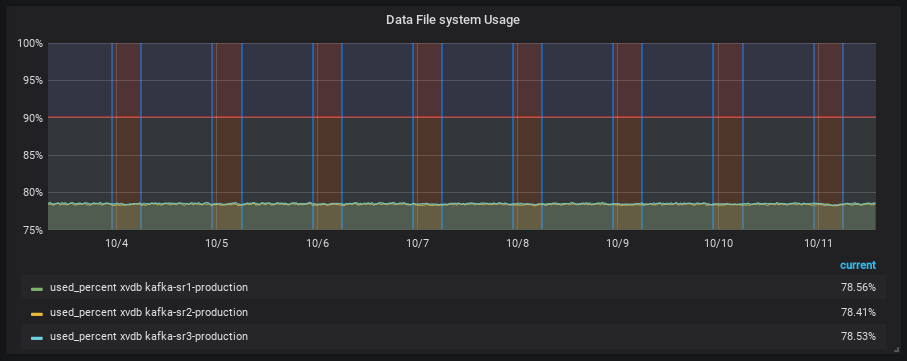Click the 10/8 x-axis date label
The width and height of the screenshot is (907, 361).
(517, 244)
